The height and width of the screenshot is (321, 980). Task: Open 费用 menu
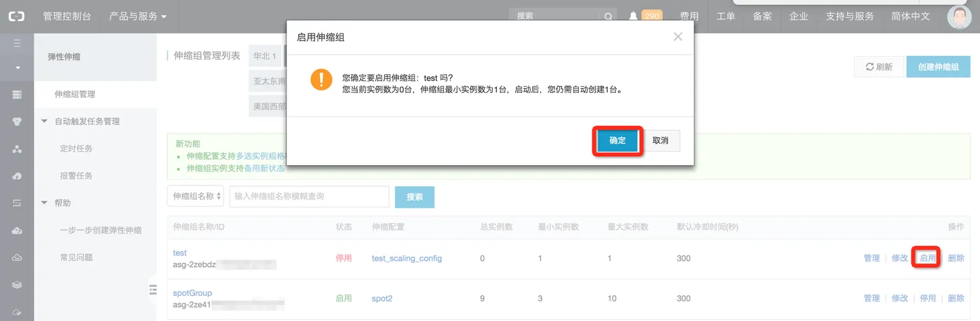[x=689, y=16]
